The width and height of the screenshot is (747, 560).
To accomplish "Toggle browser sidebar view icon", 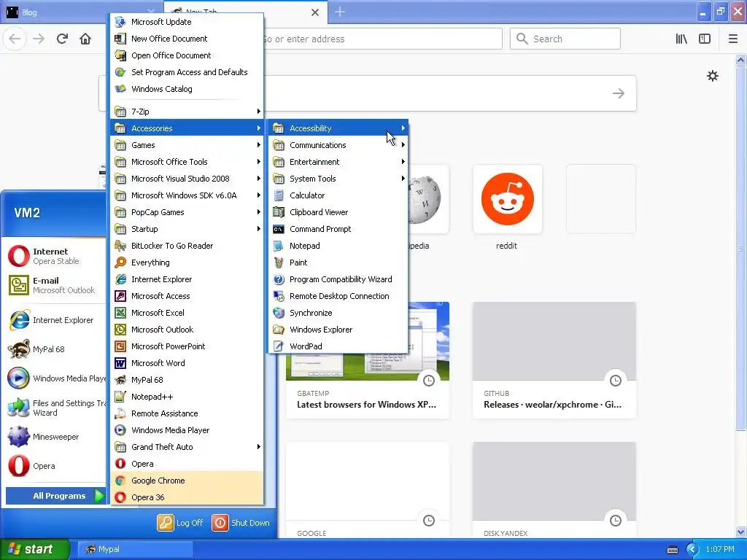I will click(705, 39).
